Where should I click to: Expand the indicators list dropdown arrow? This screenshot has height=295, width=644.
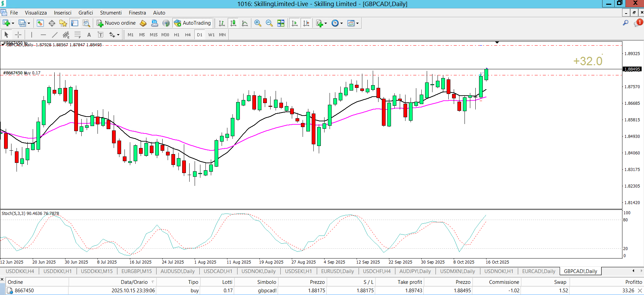click(x=326, y=23)
